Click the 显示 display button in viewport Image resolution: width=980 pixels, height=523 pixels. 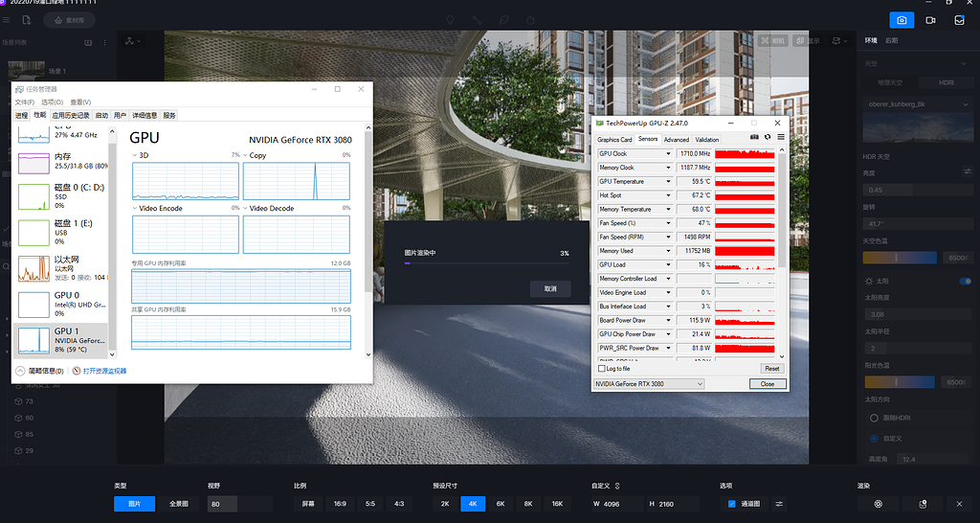tap(808, 40)
